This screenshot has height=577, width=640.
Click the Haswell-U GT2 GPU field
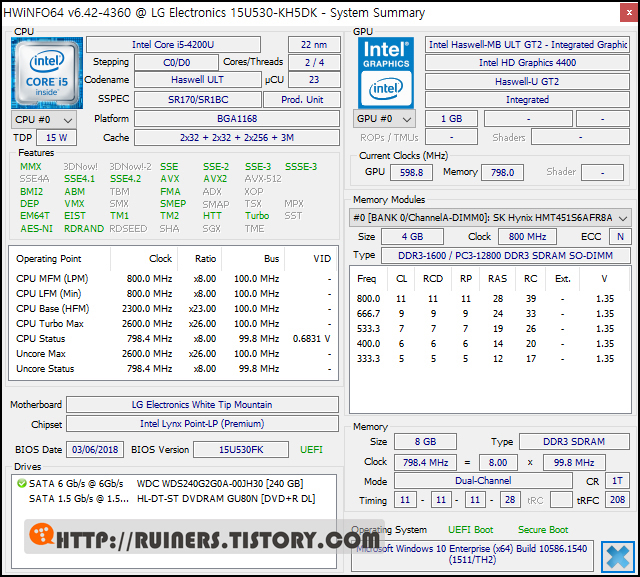pyautogui.click(x=527, y=82)
